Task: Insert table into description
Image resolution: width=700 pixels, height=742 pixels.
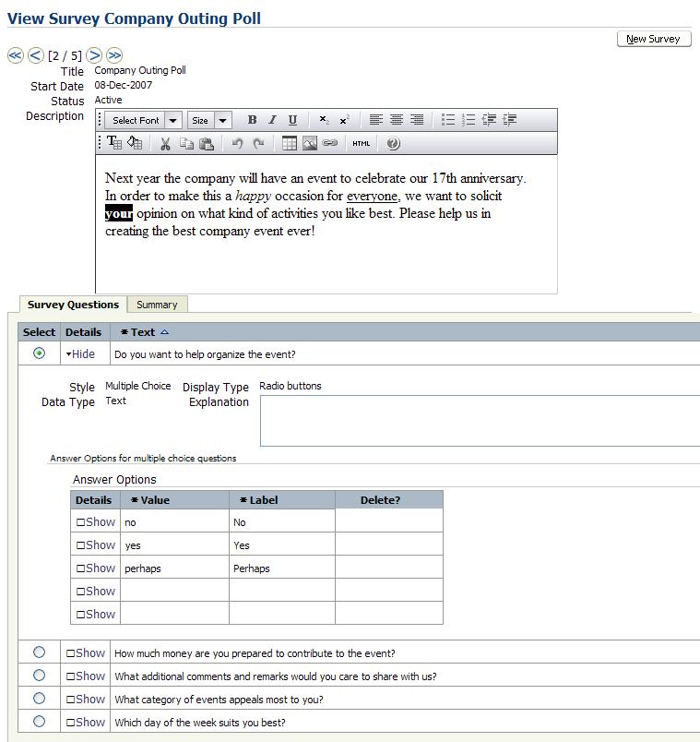Action: click(289, 143)
